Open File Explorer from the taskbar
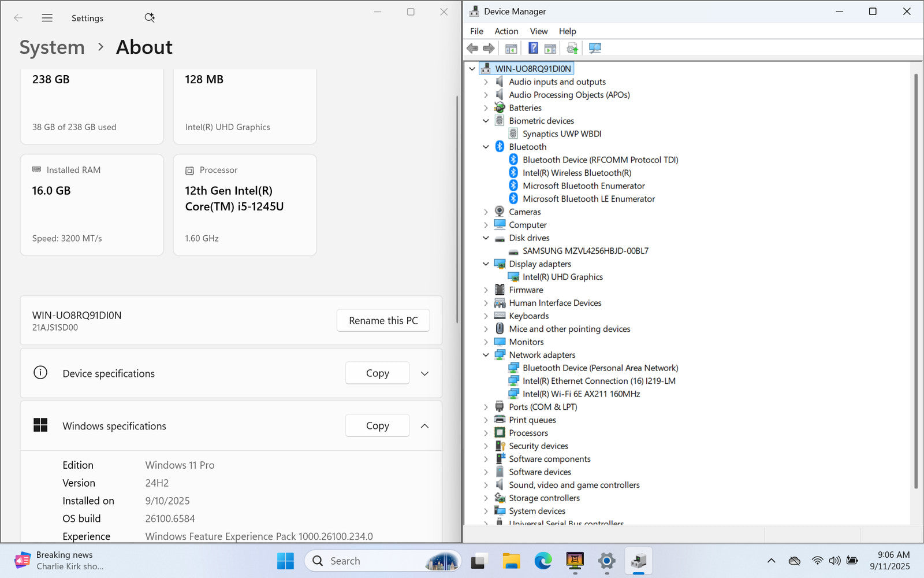 point(511,561)
